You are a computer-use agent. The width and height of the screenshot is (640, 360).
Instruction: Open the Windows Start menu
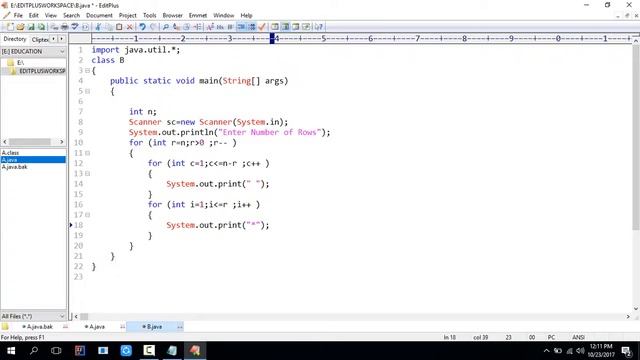(11, 351)
